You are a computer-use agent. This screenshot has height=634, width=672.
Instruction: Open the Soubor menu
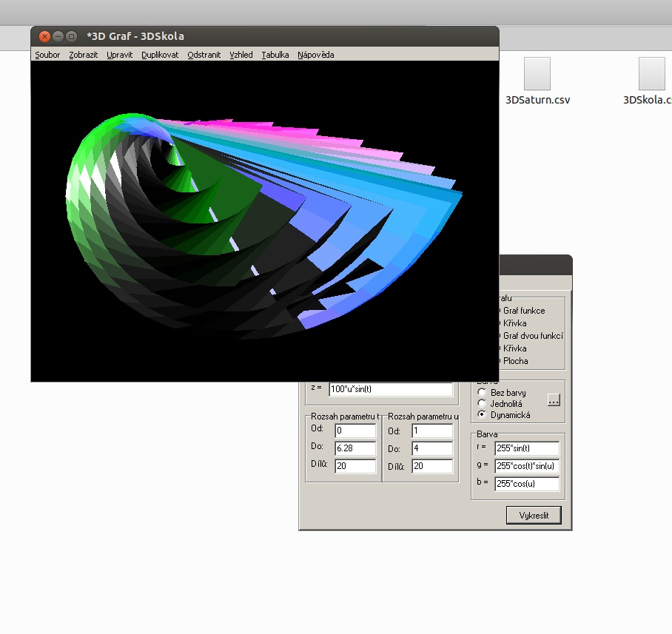coord(47,55)
